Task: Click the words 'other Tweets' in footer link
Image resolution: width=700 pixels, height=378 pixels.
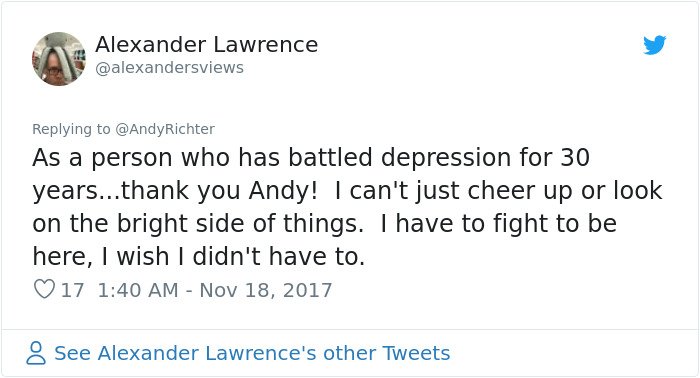Action: (387, 353)
